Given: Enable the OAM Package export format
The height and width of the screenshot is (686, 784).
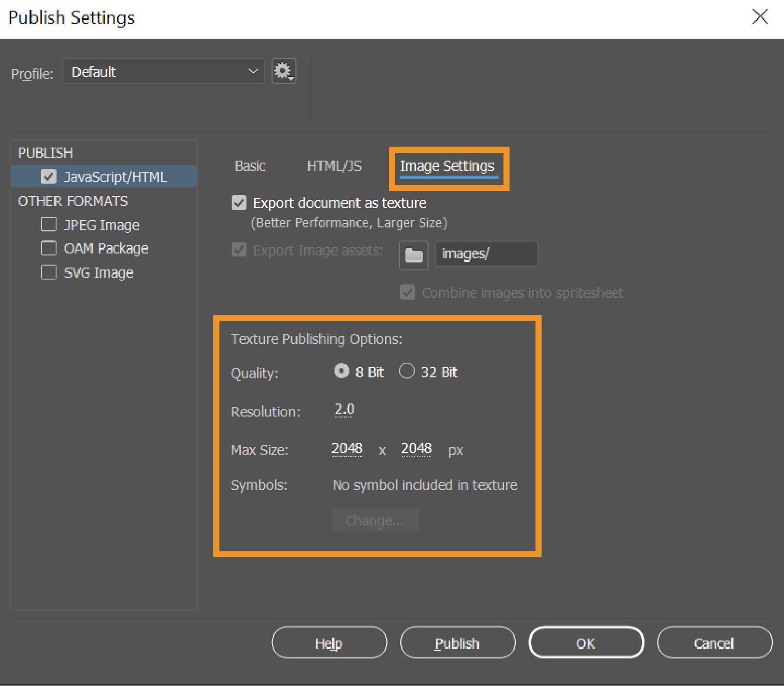Looking at the screenshot, I should pyautogui.click(x=49, y=248).
